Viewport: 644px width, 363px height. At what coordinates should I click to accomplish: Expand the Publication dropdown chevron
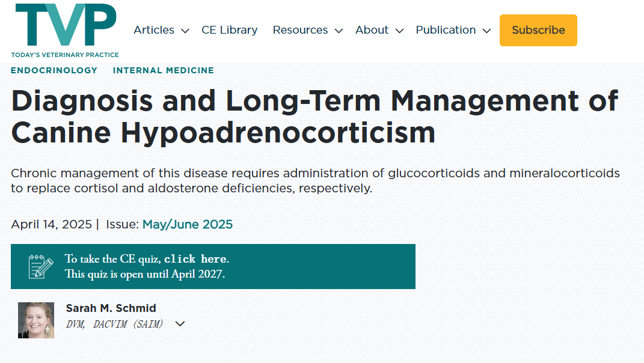pos(486,31)
